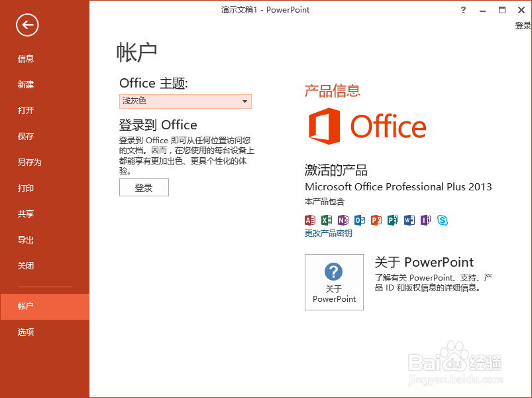Click the 更改产品密钥 link

pyautogui.click(x=328, y=233)
